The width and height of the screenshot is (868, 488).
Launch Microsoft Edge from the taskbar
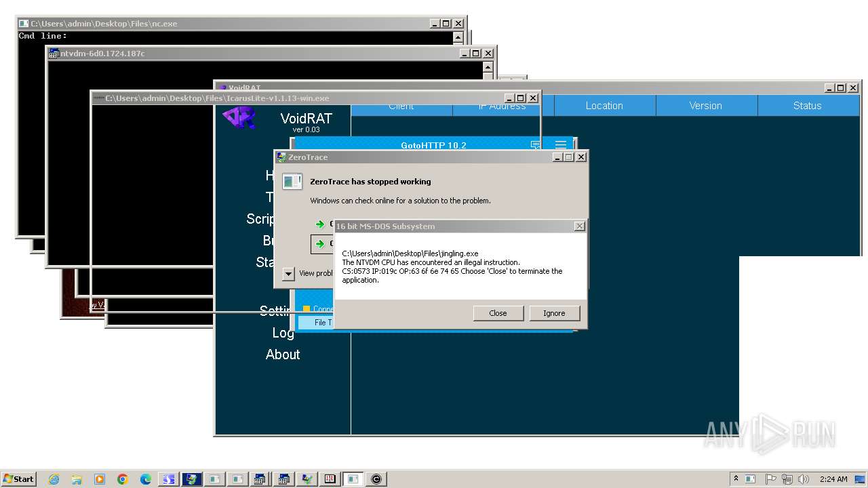point(146,479)
